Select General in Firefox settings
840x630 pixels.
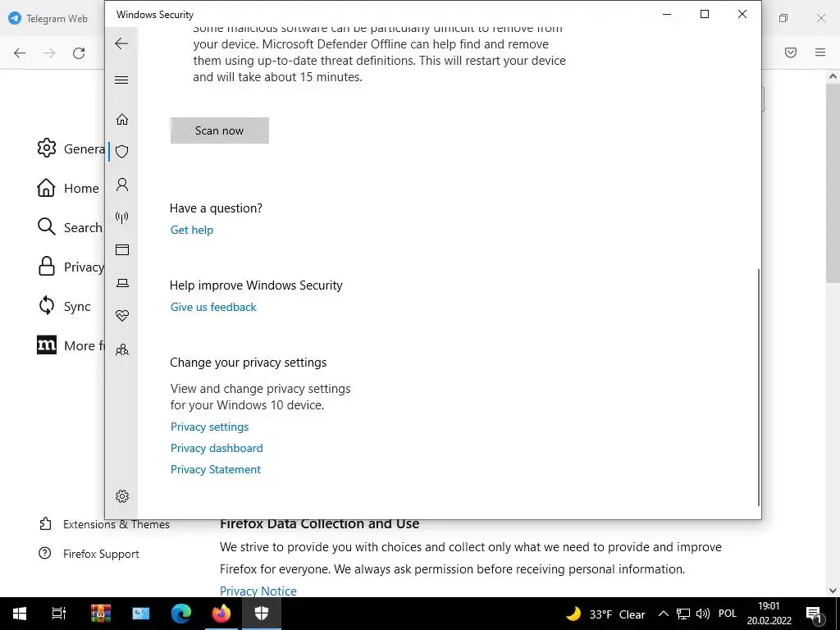click(71, 148)
